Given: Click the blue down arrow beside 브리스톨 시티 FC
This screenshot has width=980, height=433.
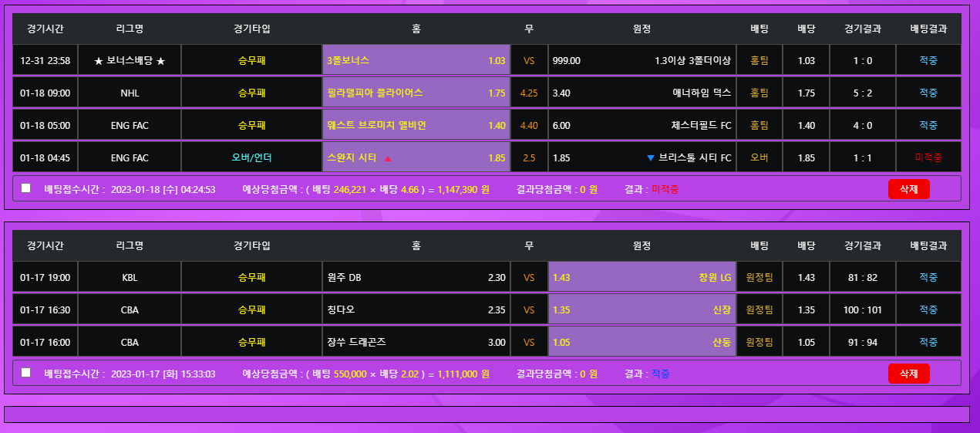Looking at the screenshot, I should tap(651, 158).
